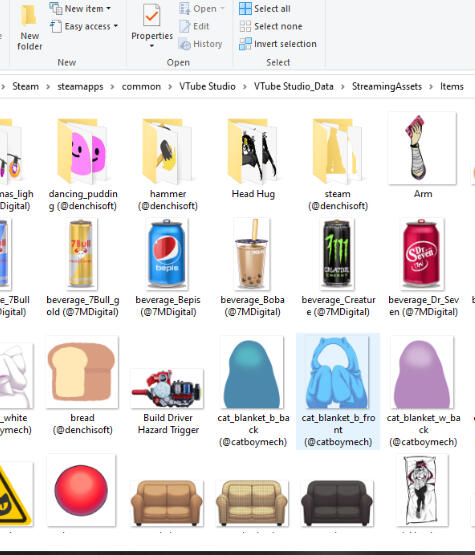Expand the Properties dropdown arrow

point(152,46)
